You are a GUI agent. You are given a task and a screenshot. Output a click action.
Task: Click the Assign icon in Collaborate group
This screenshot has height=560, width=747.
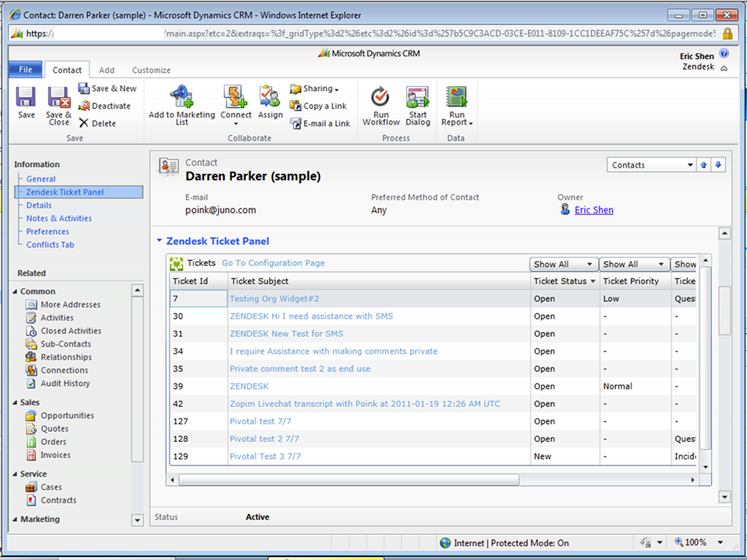click(270, 97)
